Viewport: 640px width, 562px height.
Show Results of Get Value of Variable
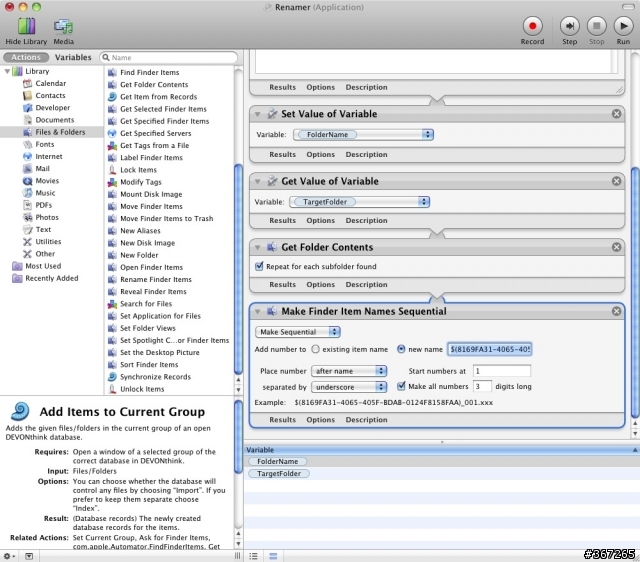click(282, 220)
